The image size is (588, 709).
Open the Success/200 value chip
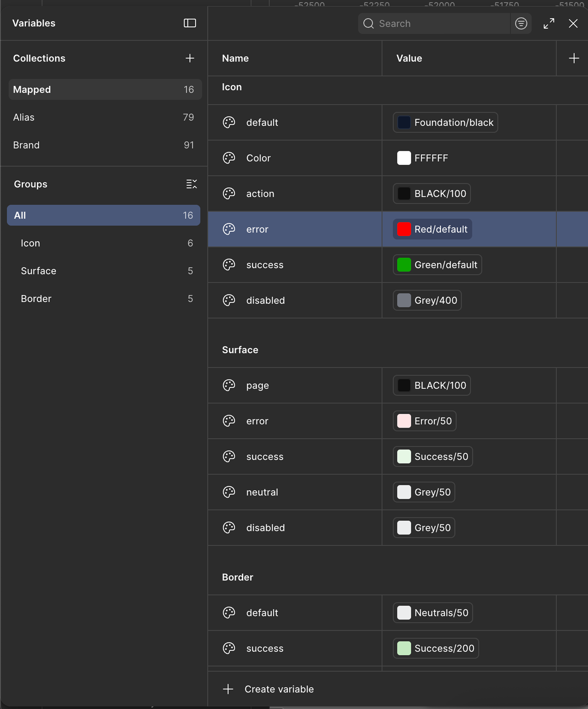tap(436, 648)
